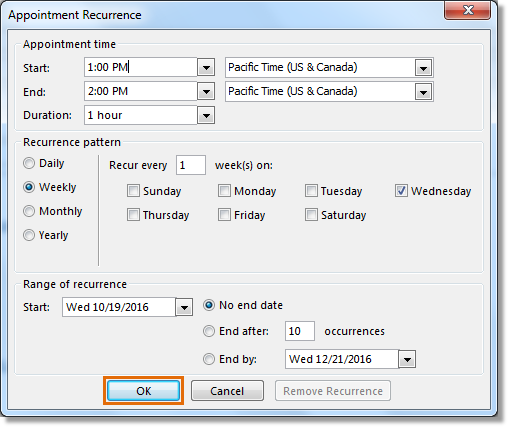Open the End time zone dropdown
Viewport: 509px width, 428px height.
pyautogui.click(x=424, y=92)
